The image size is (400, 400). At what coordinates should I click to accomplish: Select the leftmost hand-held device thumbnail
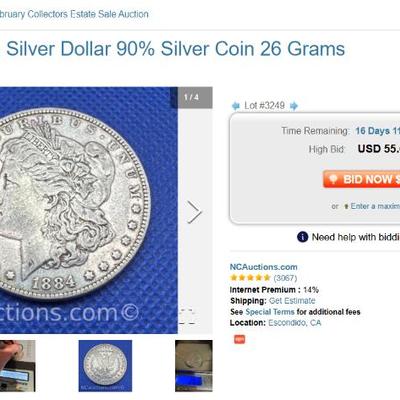point(18,366)
